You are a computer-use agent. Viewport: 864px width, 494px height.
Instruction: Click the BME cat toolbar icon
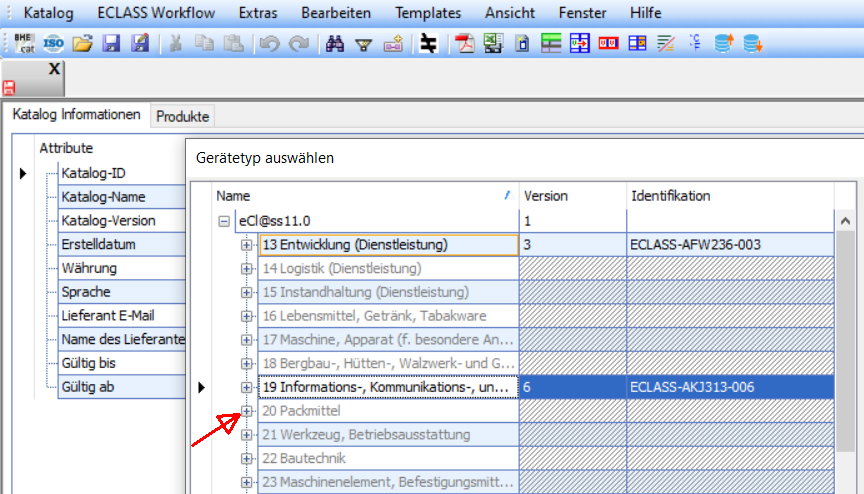pyautogui.click(x=24, y=43)
